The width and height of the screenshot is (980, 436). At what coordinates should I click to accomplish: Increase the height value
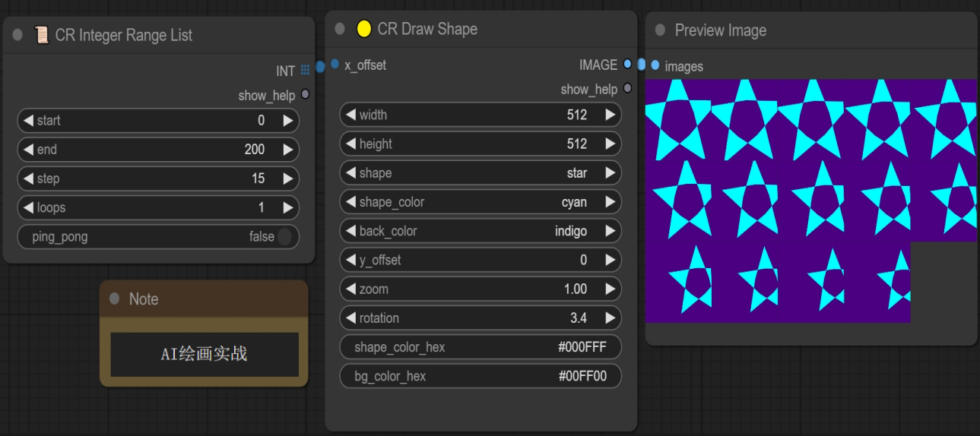point(610,144)
